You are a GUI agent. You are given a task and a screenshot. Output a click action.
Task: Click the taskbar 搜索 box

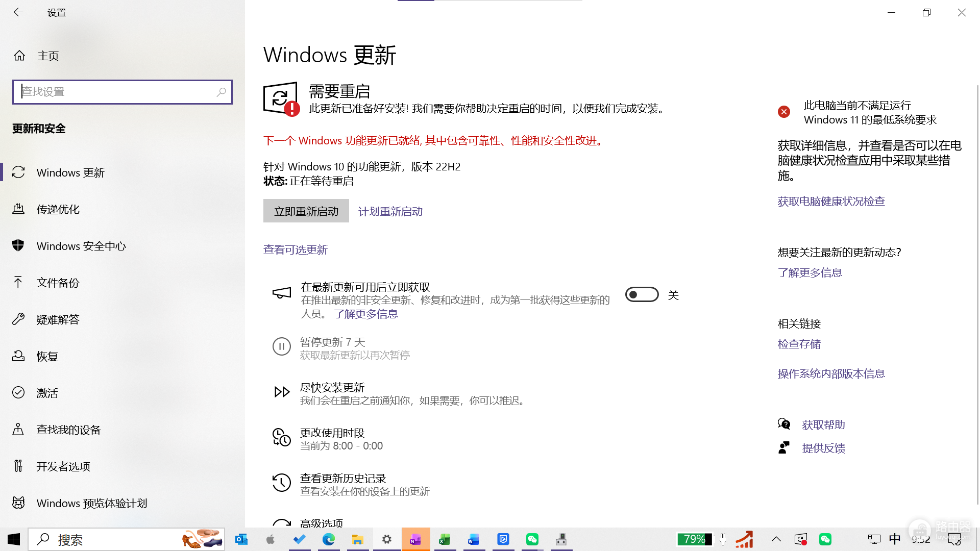[x=126, y=539]
